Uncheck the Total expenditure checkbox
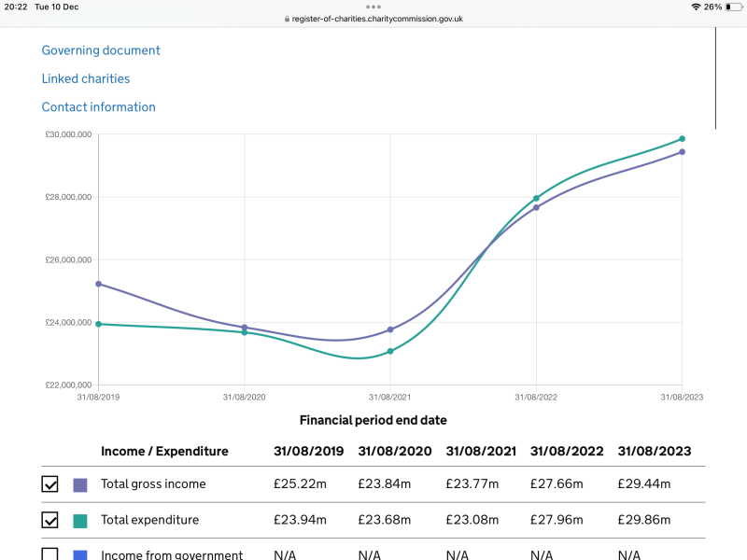 (50, 520)
